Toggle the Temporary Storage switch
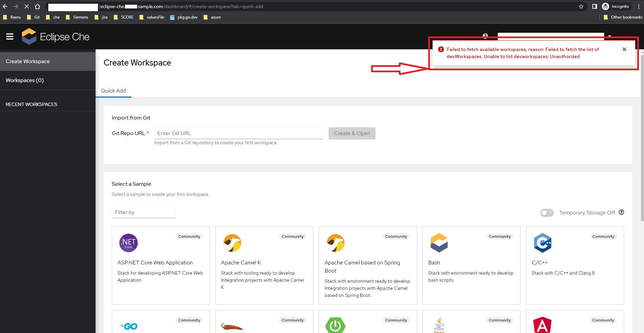This screenshot has height=333, width=644. (x=547, y=213)
